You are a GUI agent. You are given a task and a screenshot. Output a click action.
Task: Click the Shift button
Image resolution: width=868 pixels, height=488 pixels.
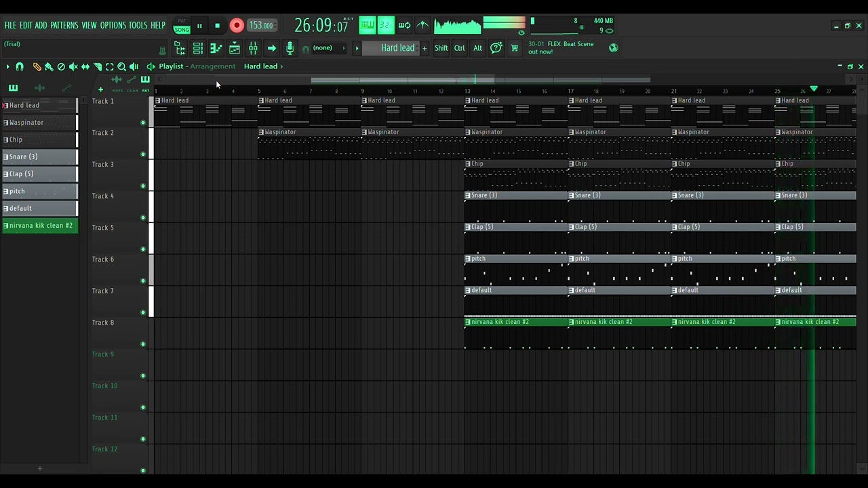point(441,48)
